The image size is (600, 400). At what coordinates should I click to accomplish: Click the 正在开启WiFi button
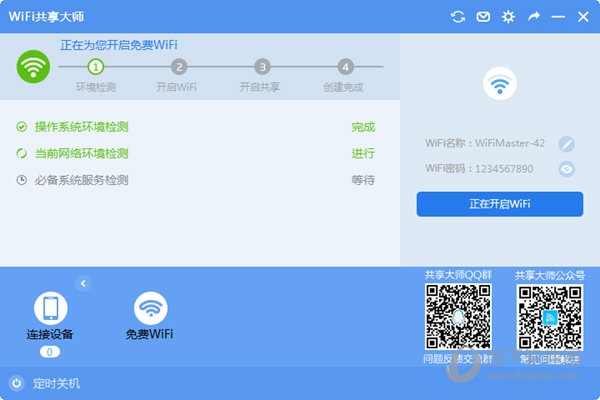pyautogui.click(x=500, y=204)
